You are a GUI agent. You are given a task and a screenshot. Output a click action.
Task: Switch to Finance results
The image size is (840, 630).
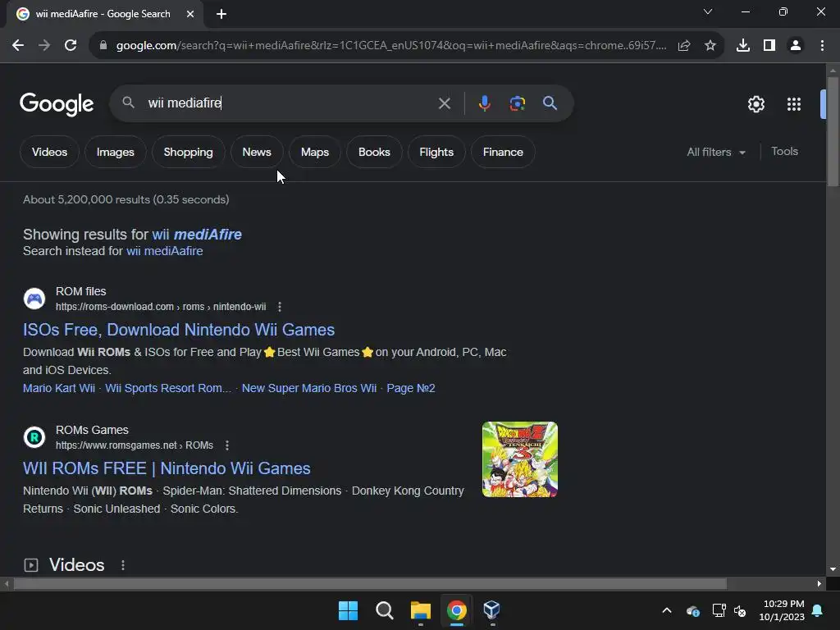click(503, 152)
